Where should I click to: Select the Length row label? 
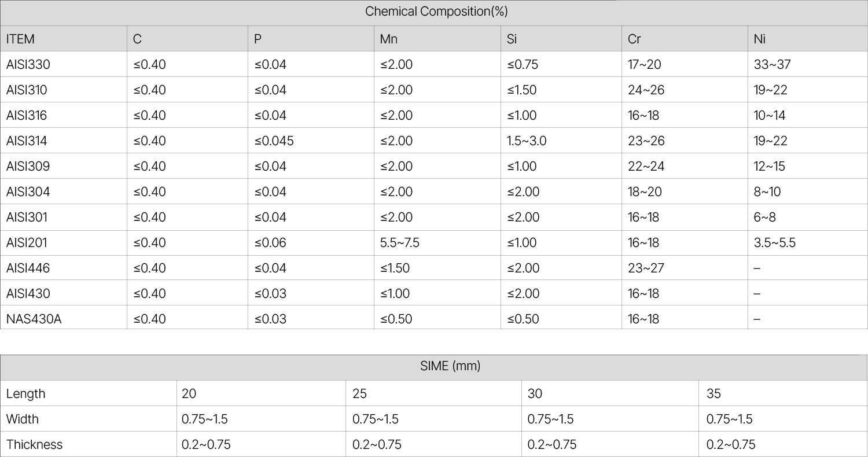click(x=25, y=394)
